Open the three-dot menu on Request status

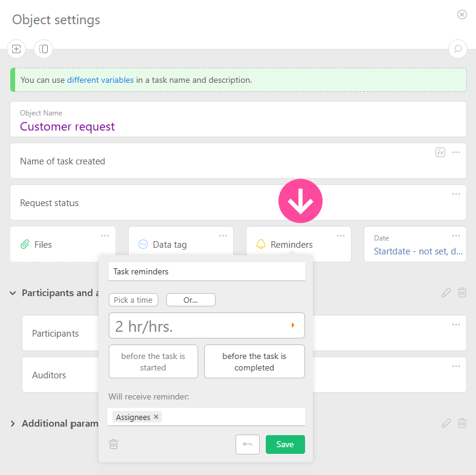456,194
